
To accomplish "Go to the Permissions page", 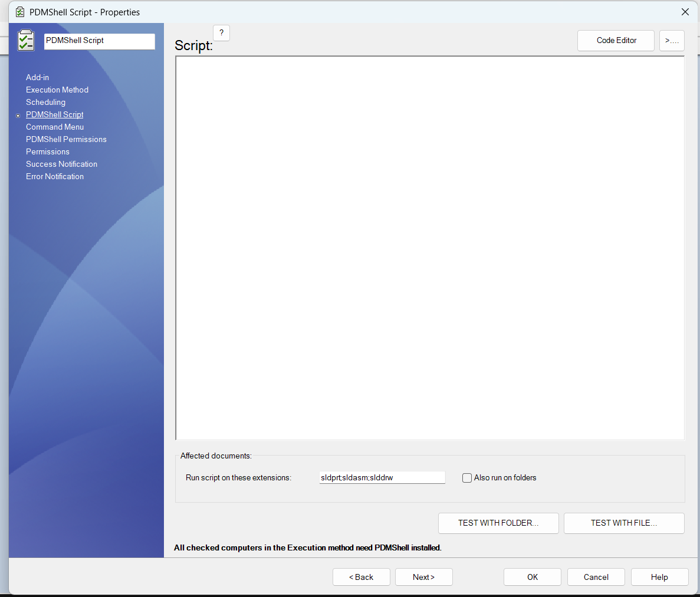I will pos(48,151).
